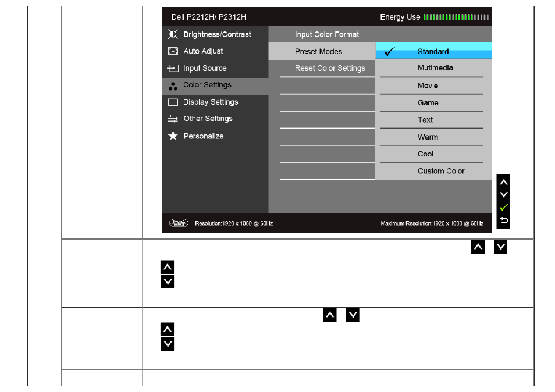Click the OSD down arrow button

click(504, 195)
